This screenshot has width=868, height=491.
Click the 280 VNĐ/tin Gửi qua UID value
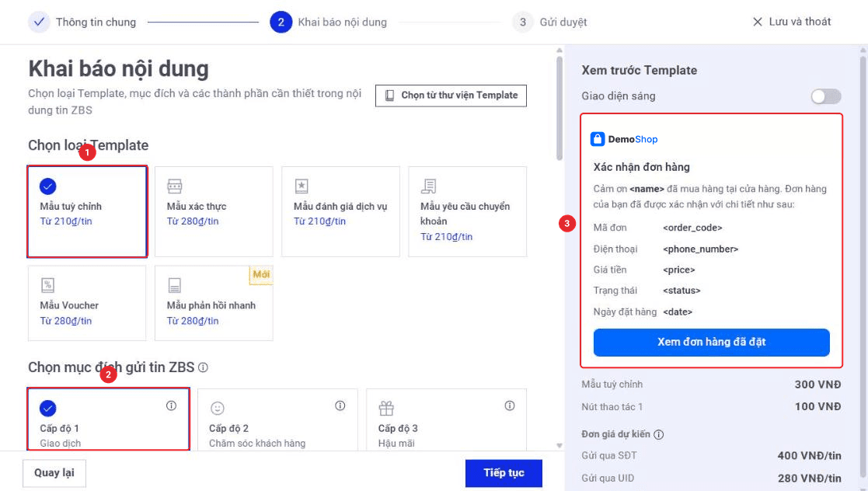809,479
